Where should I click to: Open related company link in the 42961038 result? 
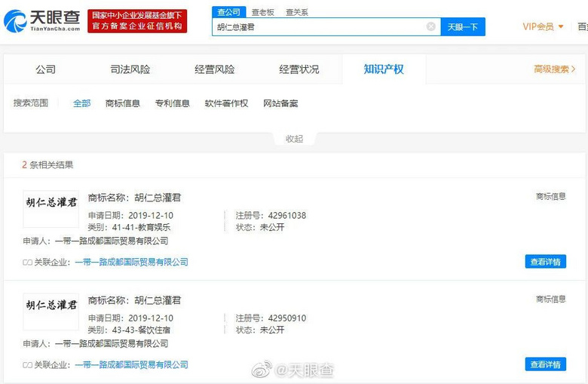pos(132,262)
